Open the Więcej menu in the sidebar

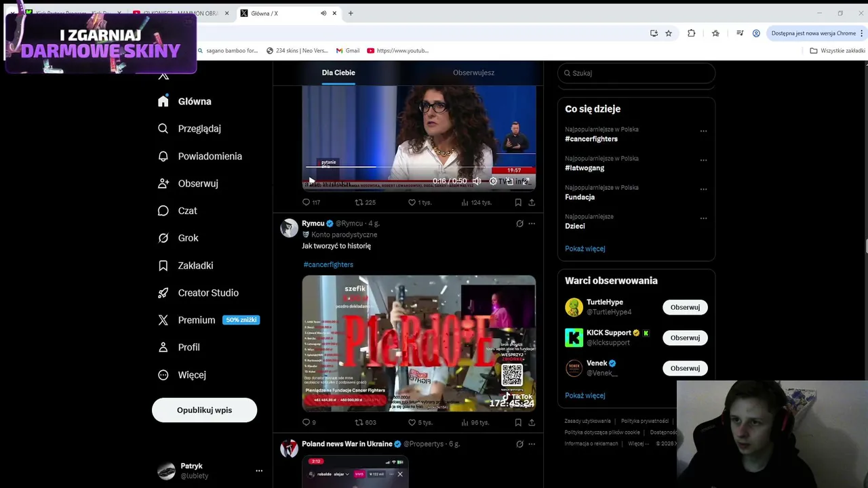coord(182,375)
